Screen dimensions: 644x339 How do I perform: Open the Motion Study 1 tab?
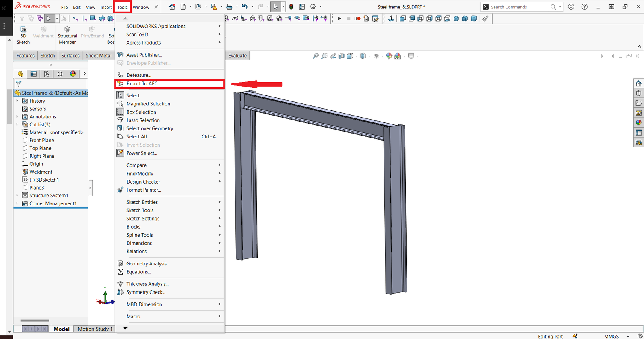[x=95, y=329]
